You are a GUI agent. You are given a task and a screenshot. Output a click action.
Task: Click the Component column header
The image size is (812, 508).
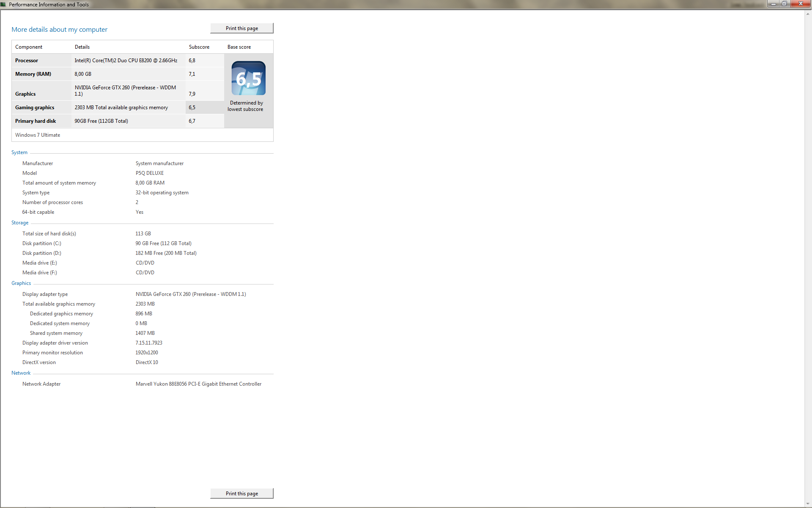click(29, 47)
